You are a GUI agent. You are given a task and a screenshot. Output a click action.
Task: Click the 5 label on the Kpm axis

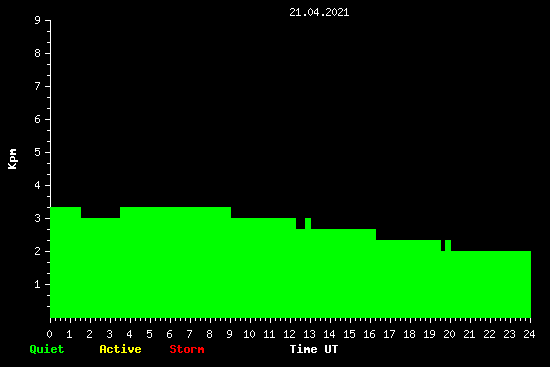(x=38, y=152)
